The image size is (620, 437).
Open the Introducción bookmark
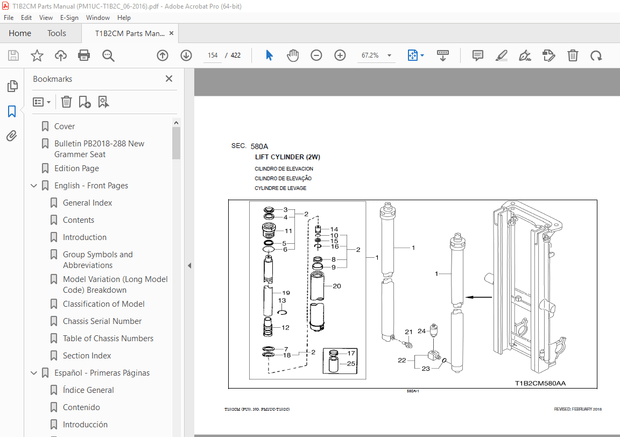tap(85, 424)
